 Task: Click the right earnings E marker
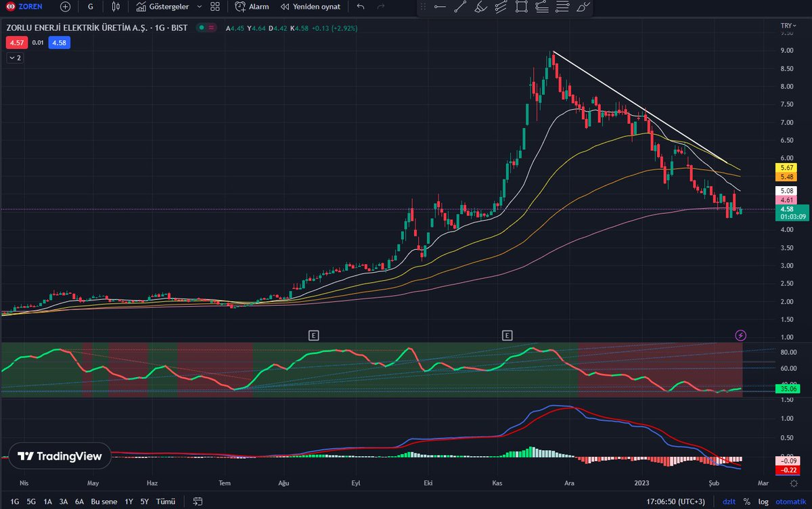pyautogui.click(x=507, y=334)
